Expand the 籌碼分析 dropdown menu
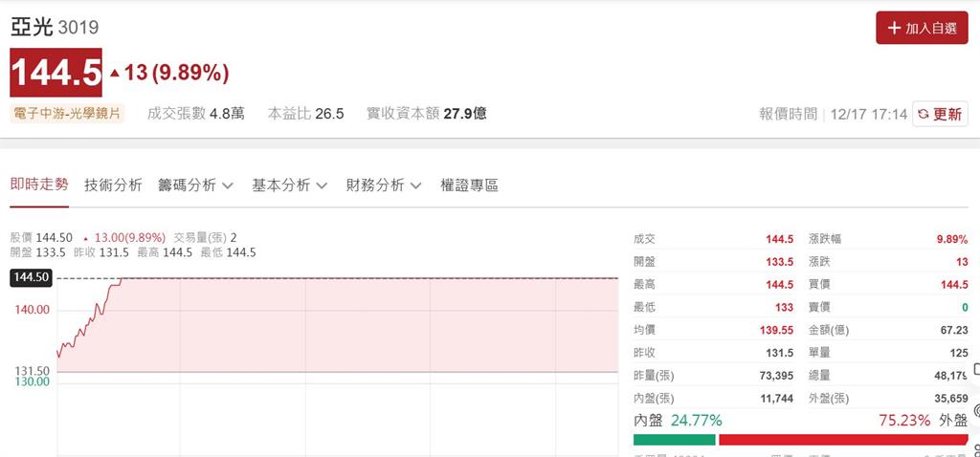 pyautogui.click(x=195, y=185)
